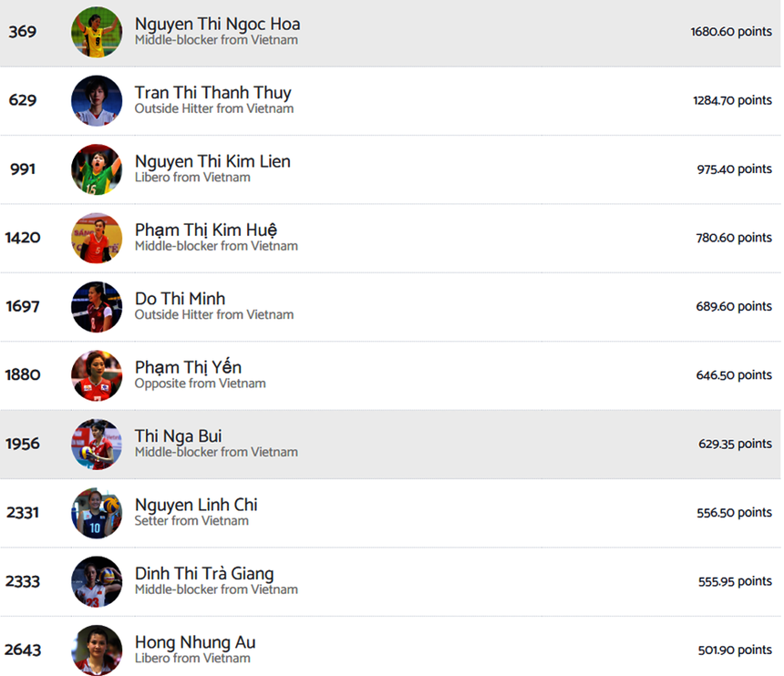
Task: Open Hong Nhung Au's avatar thumbnail
Action: [97, 650]
